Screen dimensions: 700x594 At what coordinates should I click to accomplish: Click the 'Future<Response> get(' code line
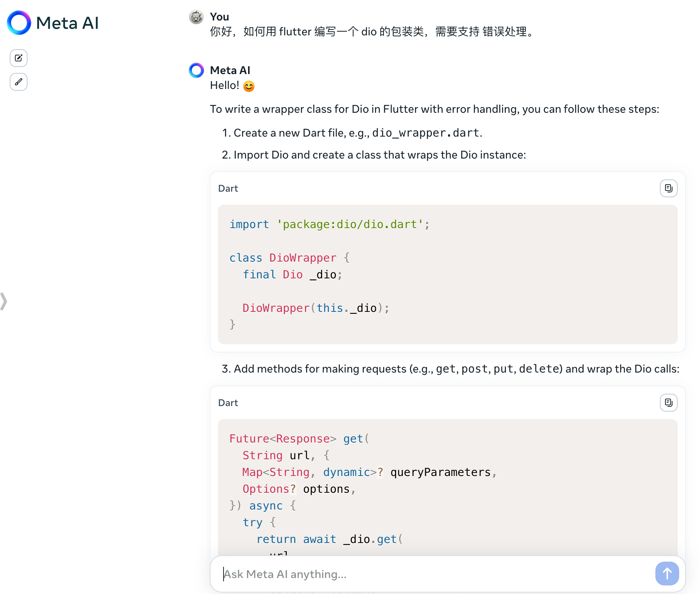coord(299,439)
